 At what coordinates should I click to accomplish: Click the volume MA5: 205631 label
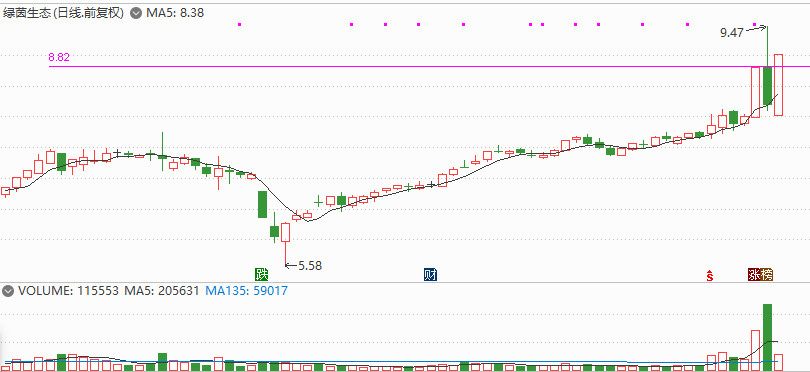pyautogui.click(x=162, y=291)
